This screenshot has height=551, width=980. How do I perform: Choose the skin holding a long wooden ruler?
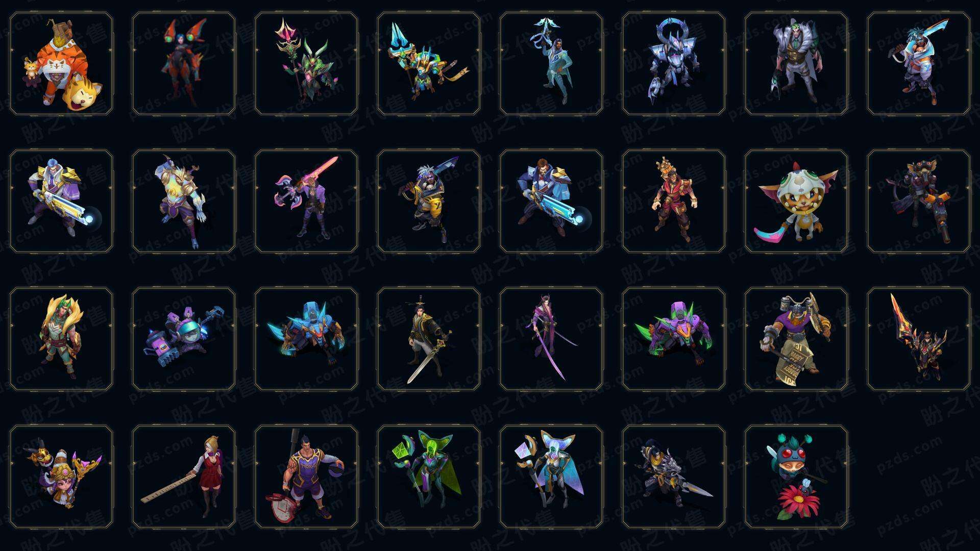184,477
